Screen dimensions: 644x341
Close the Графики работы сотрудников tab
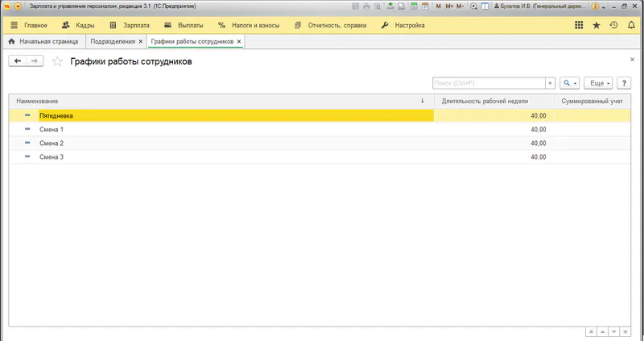click(239, 41)
